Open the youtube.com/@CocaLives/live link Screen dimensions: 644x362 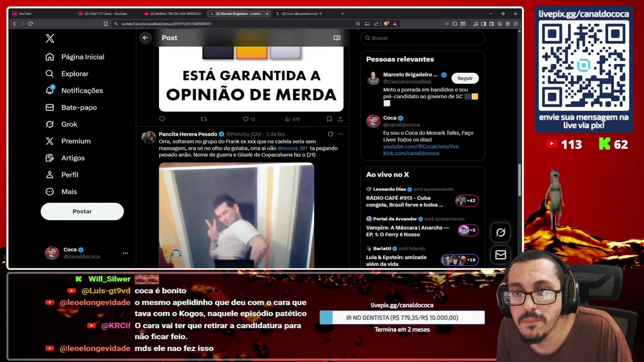421,146
